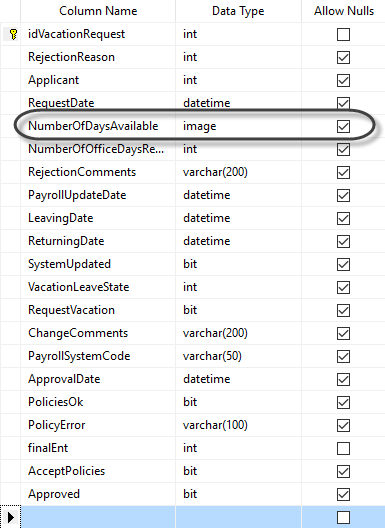Uncheck Allow Nulls for Applicant
The height and width of the screenshot is (528, 385).
pos(343,80)
